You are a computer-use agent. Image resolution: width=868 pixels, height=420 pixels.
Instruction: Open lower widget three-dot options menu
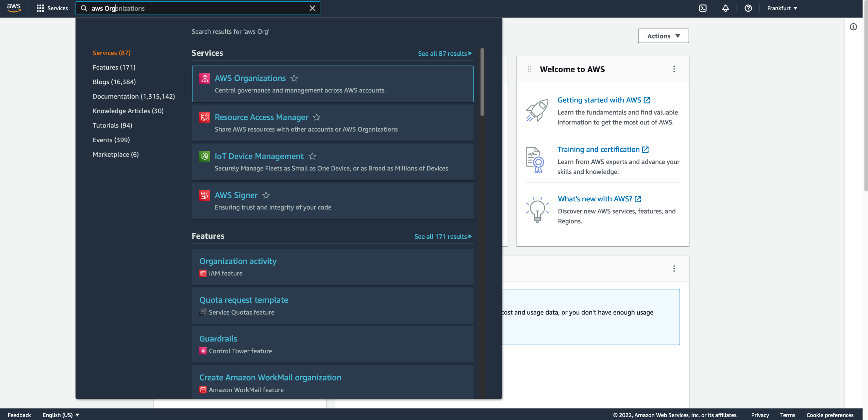pyautogui.click(x=674, y=269)
